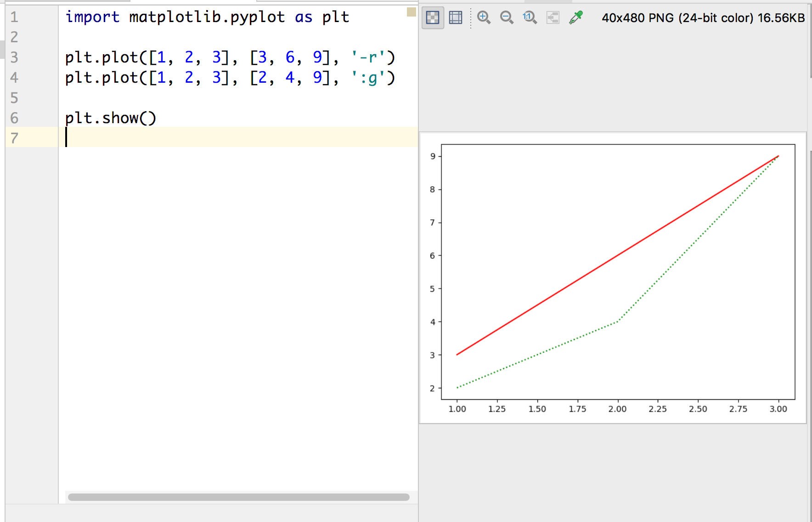This screenshot has width=812, height=522.
Task: Place cursor on the import matplotlib line
Action: (207, 17)
